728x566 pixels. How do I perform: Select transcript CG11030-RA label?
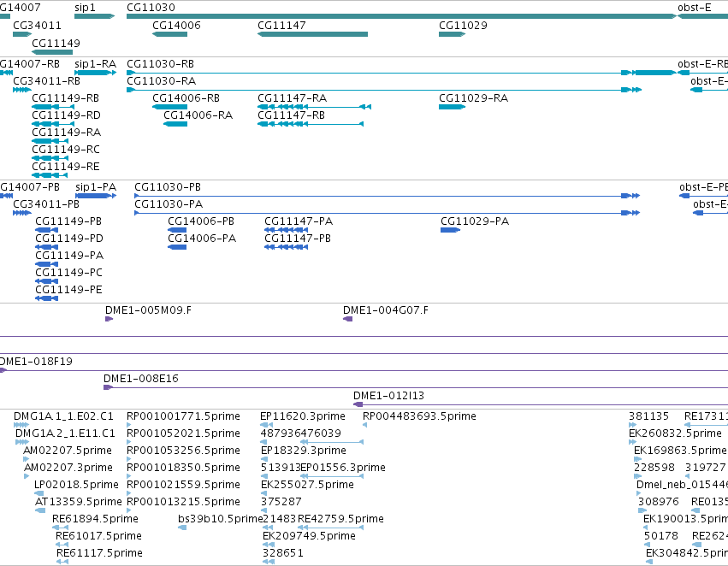(x=161, y=80)
